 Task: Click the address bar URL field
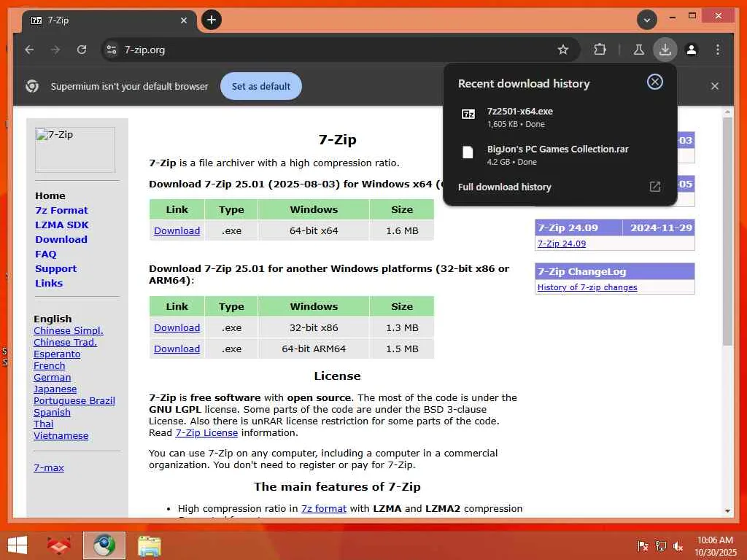tap(333, 50)
